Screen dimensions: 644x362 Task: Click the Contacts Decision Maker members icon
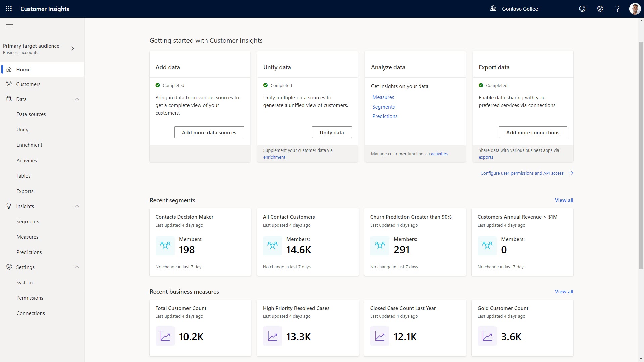pyautogui.click(x=165, y=246)
